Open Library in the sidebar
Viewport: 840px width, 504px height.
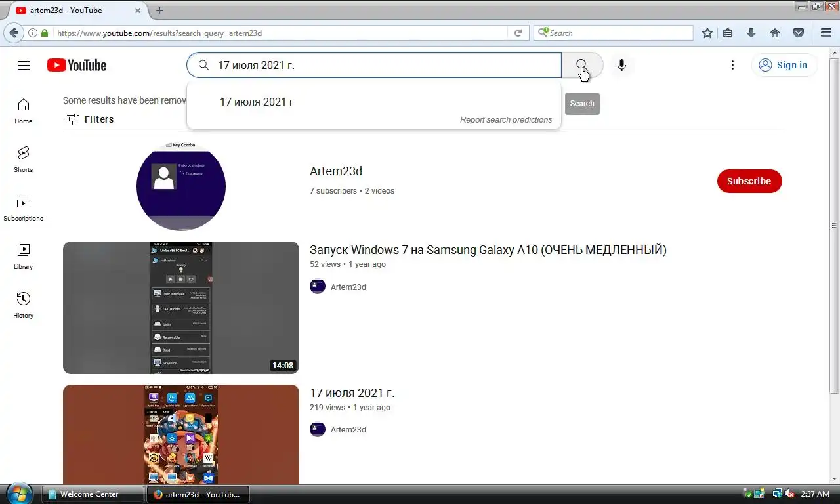tap(23, 257)
